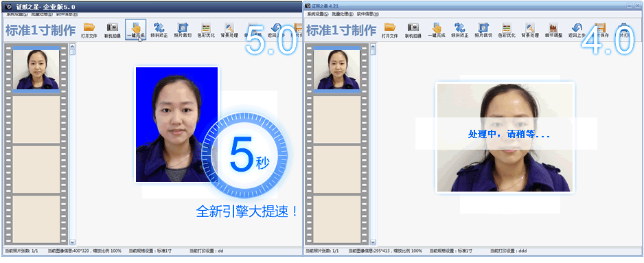Open 色彩优化 color optimization in 5.0 window
The image size is (644, 263).
tap(206, 30)
